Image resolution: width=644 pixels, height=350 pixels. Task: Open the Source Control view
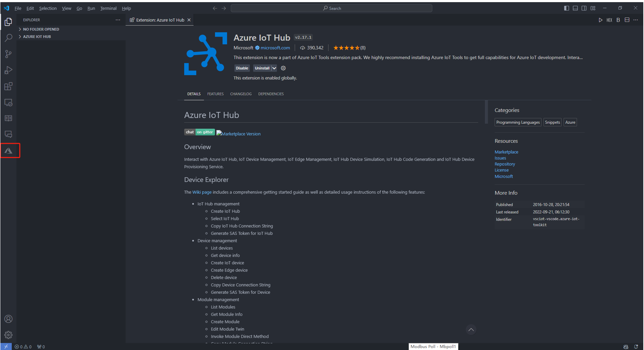pyautogui.click(x=8, y=54)
